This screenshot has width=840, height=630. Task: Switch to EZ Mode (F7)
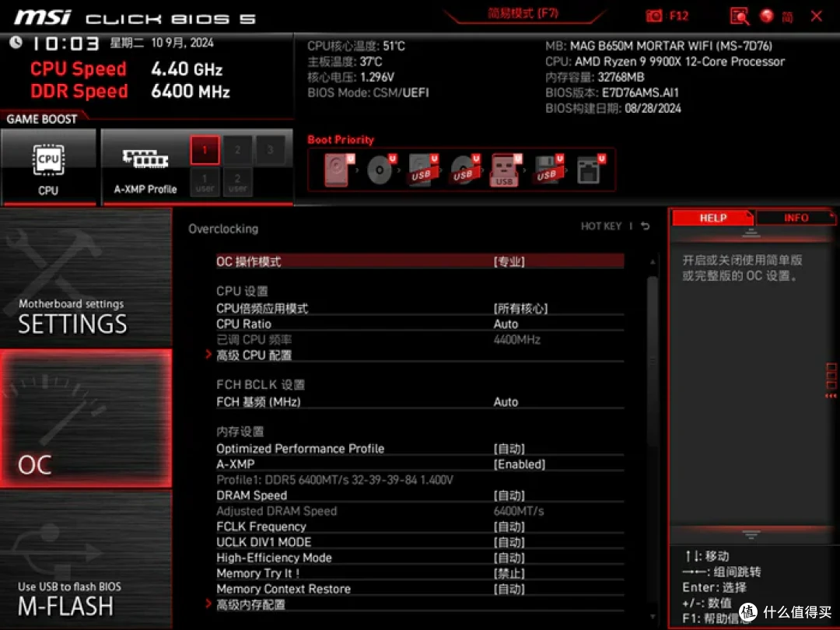(x=523, y=13)
